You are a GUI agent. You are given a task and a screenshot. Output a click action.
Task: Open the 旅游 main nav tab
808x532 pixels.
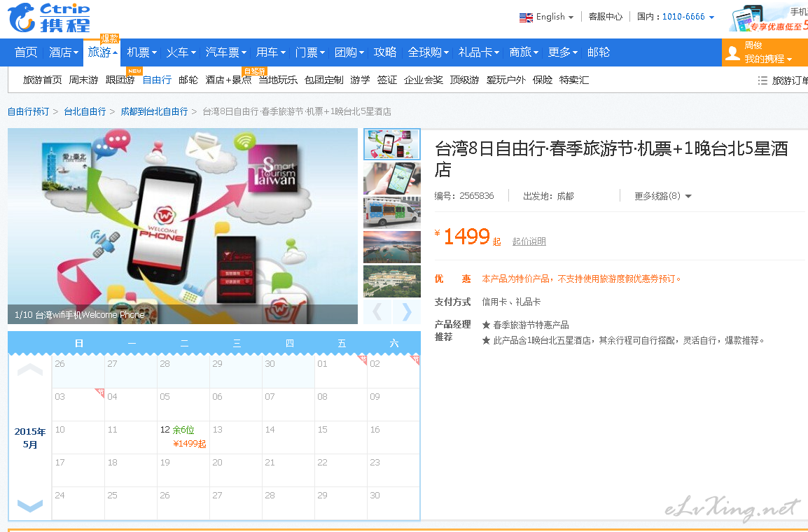102,52
